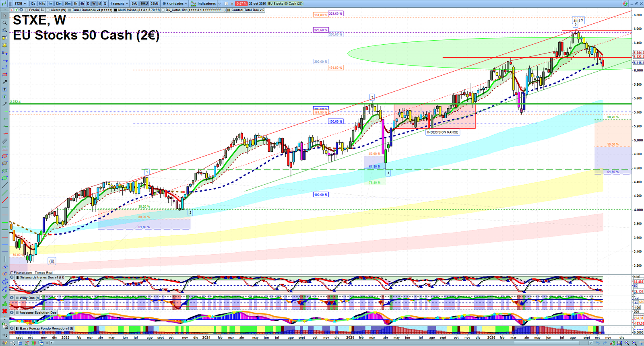Toggle the Cierre (W) checkbox
644x346 pixels.
click(x=48, y=10)
